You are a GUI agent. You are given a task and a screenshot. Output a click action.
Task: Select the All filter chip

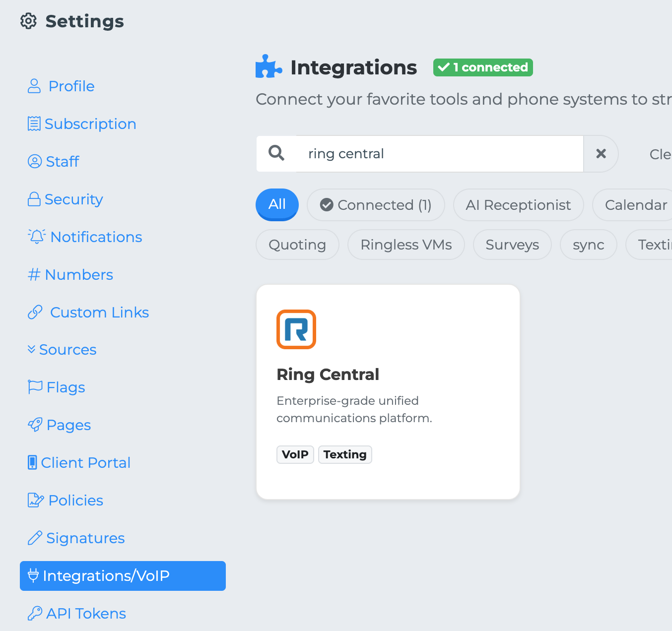click(277, 204)
